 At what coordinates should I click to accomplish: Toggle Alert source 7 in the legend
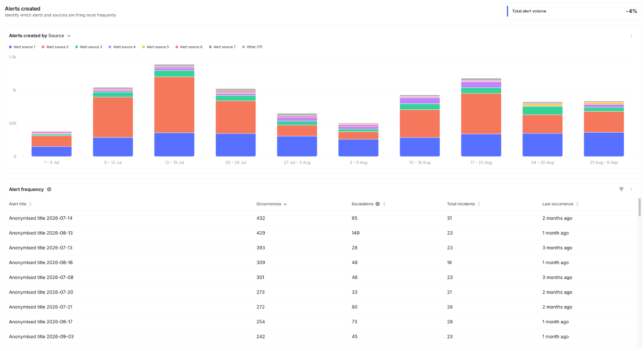222,47
